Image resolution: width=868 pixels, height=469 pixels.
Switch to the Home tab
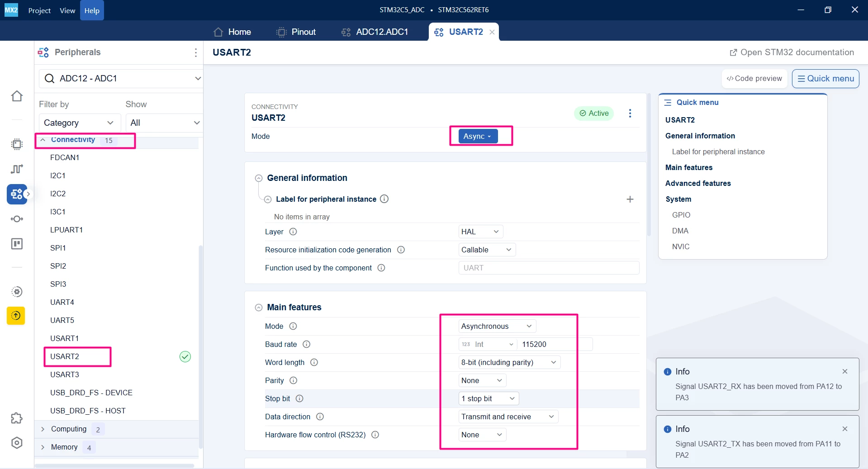pos(232,32)
